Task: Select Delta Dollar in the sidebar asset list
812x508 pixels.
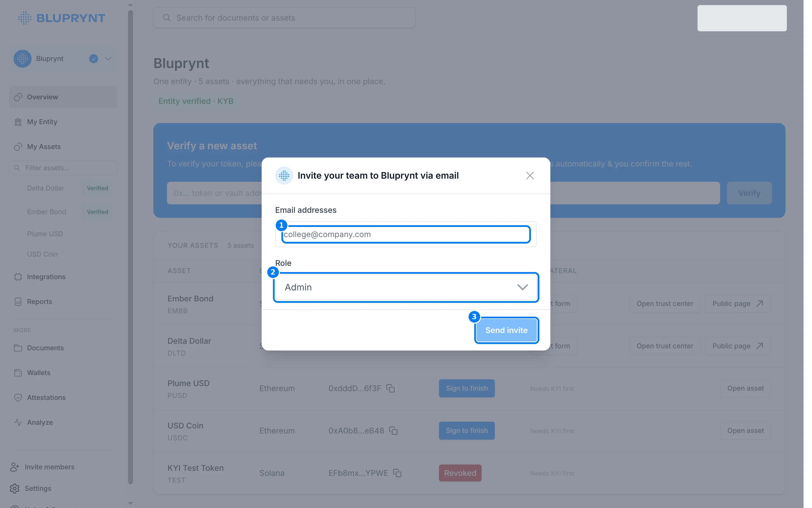Action: (x=46, y=188)
